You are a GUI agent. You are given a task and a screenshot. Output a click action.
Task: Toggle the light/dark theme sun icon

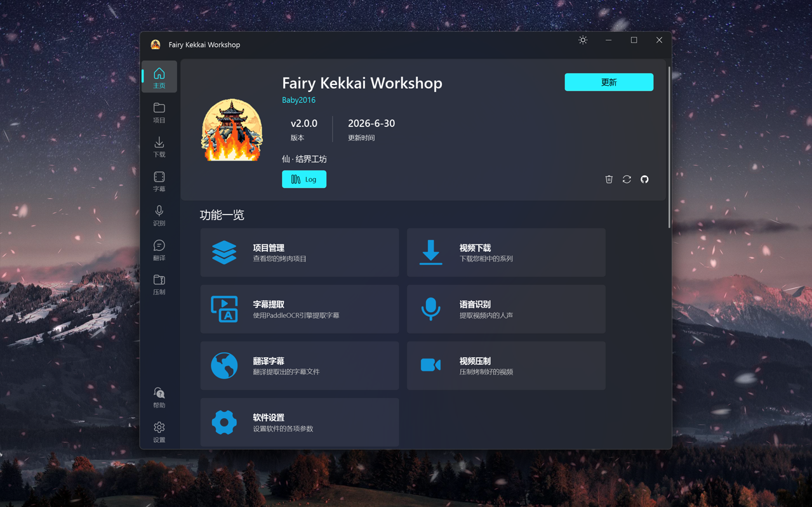[x=583, y=40]
